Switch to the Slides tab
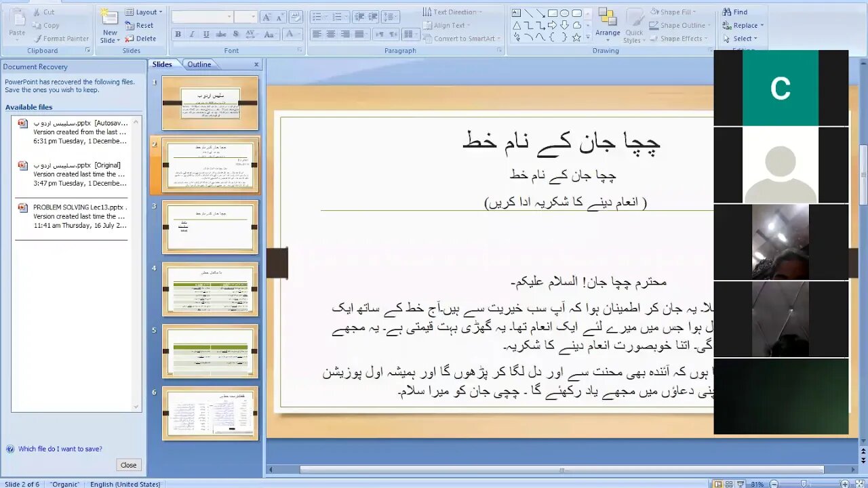Image resolution: width=868 pixels, height=488 pixels. 162,64
